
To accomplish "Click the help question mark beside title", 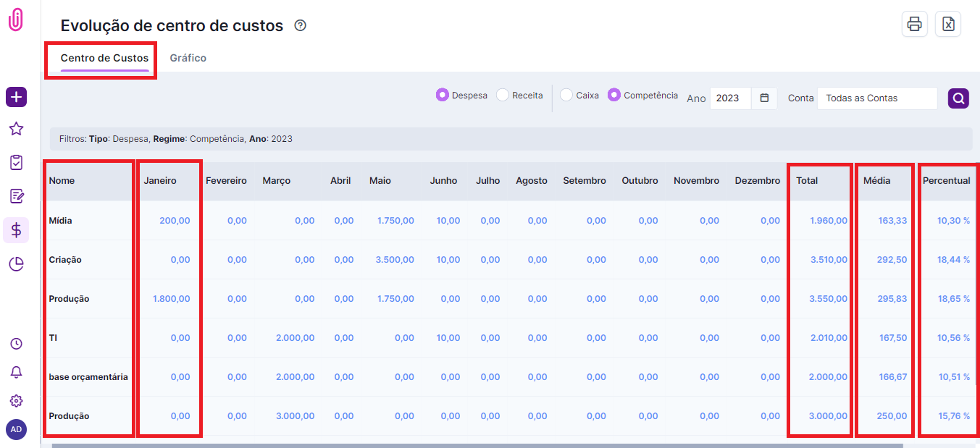I will pos(301,25).
